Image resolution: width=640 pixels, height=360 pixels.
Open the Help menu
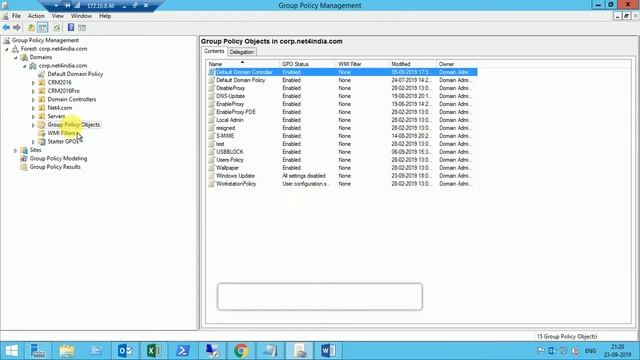105,16
